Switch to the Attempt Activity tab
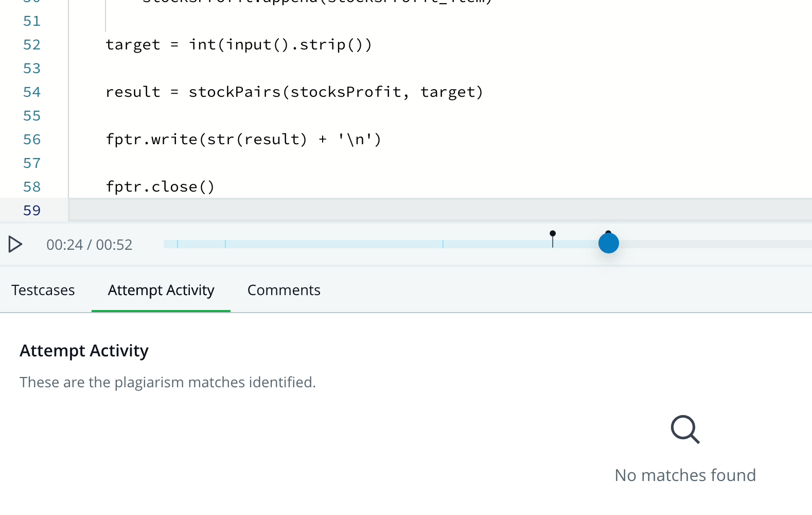This screenshot has width=812, height=515. click(161, 290)
